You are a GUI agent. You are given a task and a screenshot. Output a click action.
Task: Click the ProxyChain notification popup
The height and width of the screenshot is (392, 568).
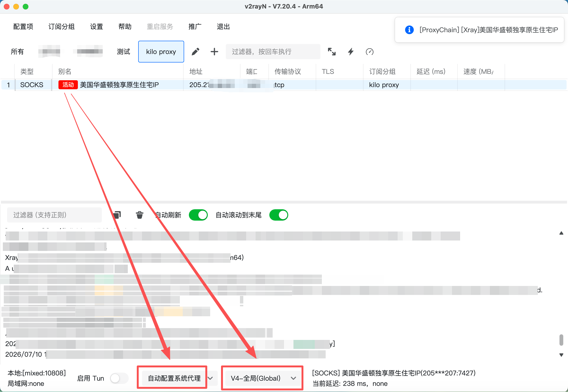click(x=479, y=30)
